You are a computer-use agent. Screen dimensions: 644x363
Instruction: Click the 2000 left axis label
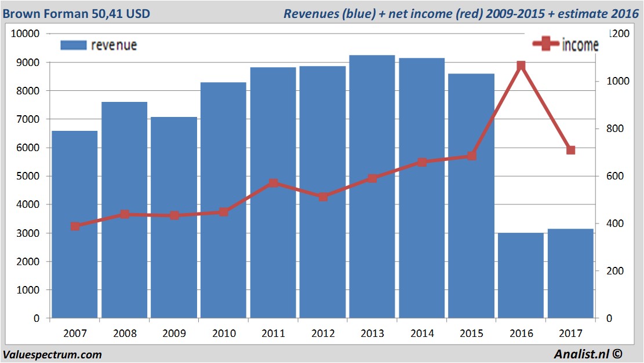pos(28,261)
